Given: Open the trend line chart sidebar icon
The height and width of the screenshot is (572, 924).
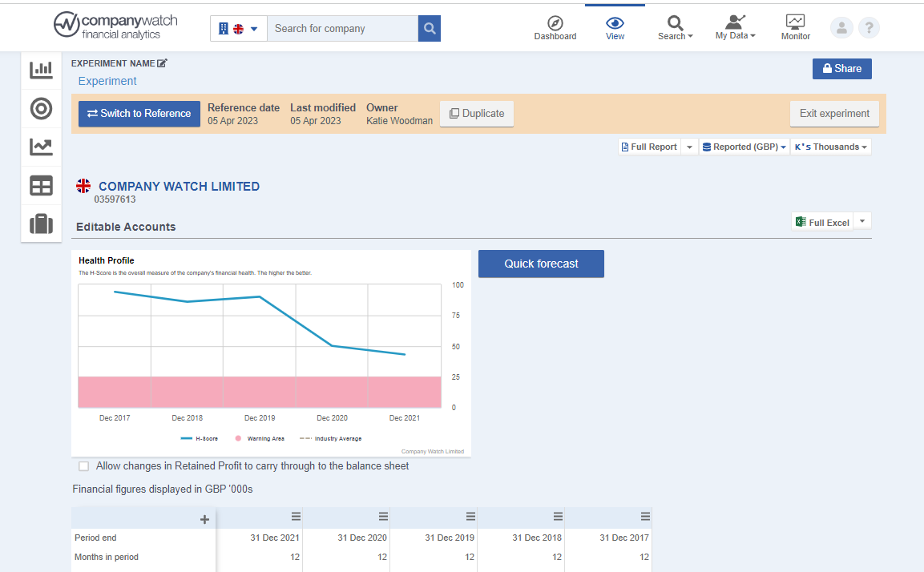Looking at the screenshot, I should click(41, 147).
